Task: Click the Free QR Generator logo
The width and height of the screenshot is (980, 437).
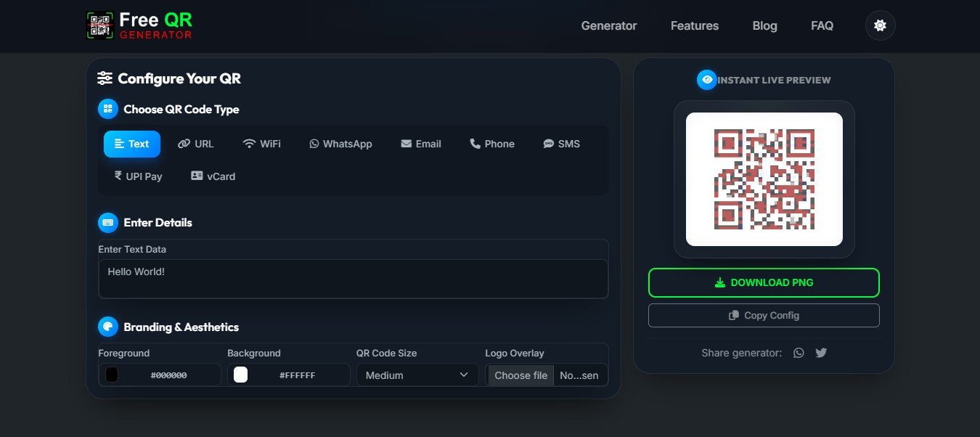Action: [139, 25]
